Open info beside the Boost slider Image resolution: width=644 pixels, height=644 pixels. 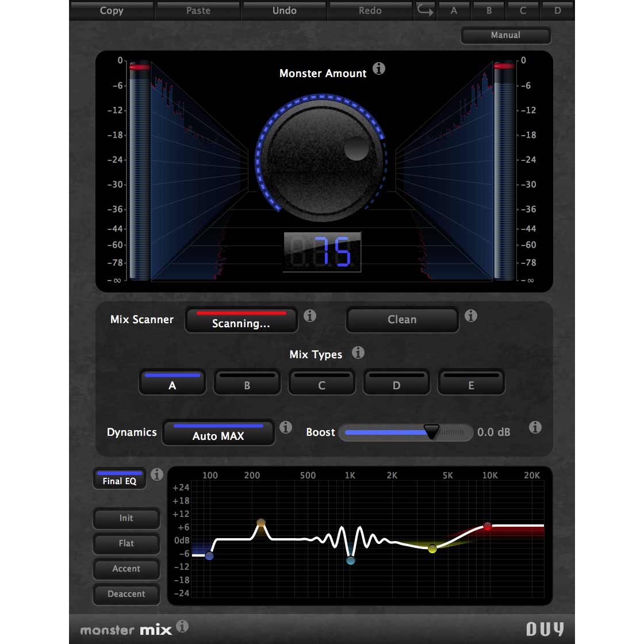click(535, 428)
